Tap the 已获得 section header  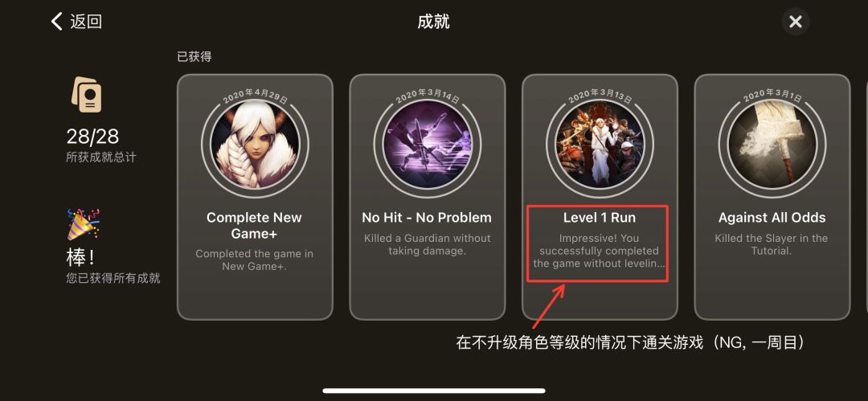[194, 56]
